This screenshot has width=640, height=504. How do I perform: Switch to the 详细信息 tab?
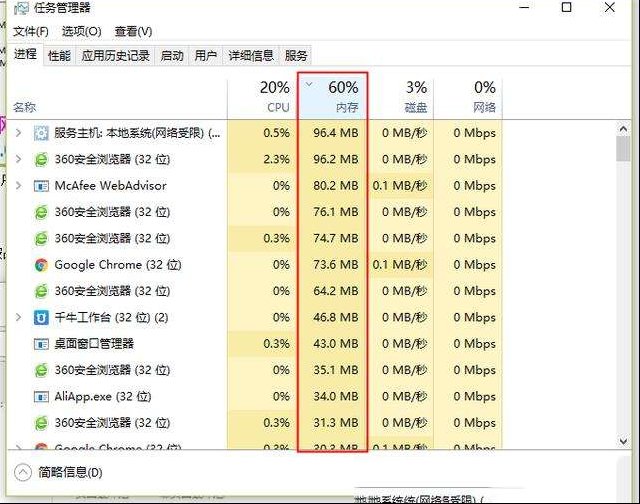click(x=251, y=56)
